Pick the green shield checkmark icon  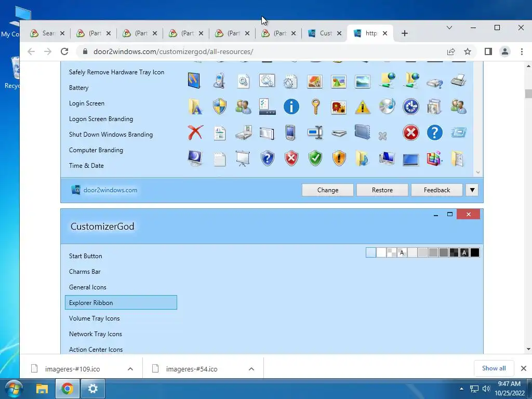tap(315, 158)
